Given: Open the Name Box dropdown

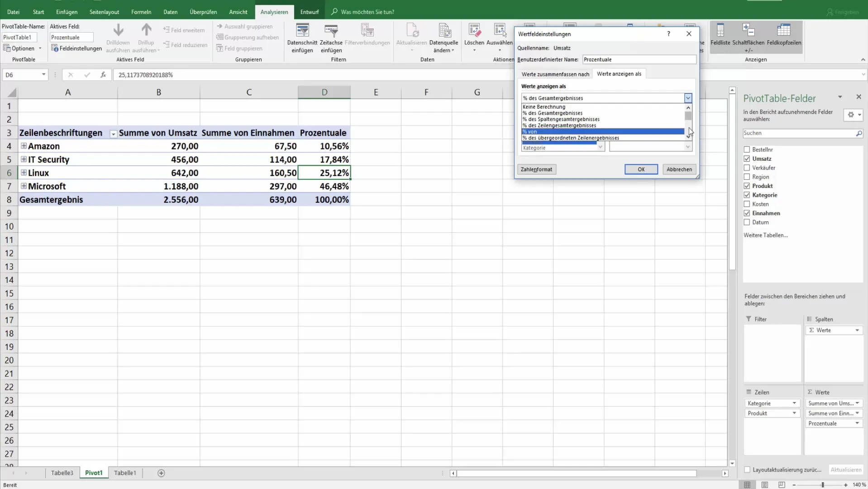Looking at the screenshot, I should tap(43, 75).
